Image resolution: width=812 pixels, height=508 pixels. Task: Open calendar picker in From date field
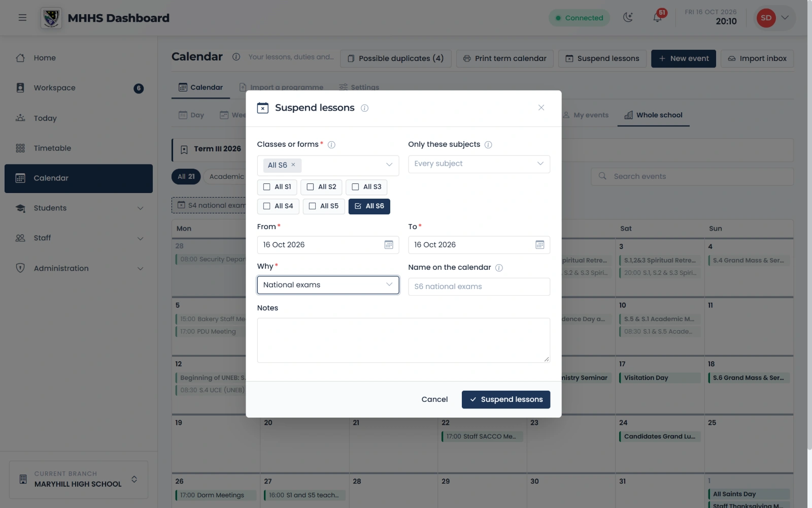point(389,245)
